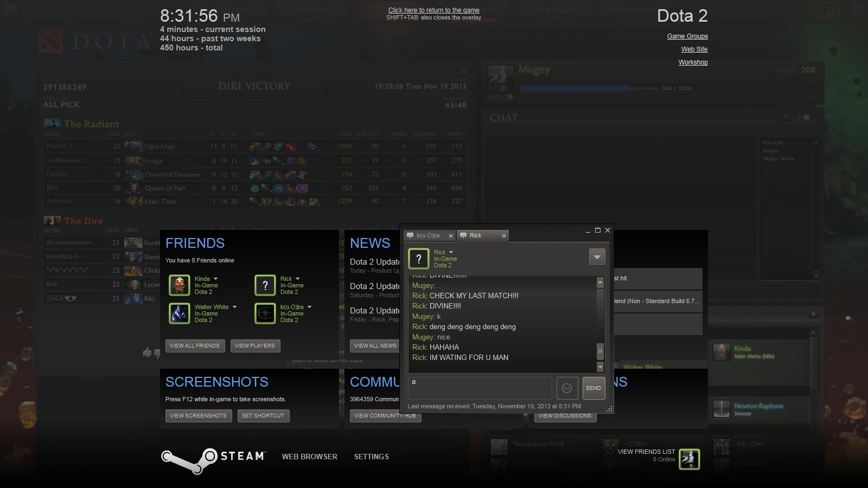Click Pudge hero icon in Dota scoreboard
This screenshot has width=868, height=488.
tap(133, 160)
